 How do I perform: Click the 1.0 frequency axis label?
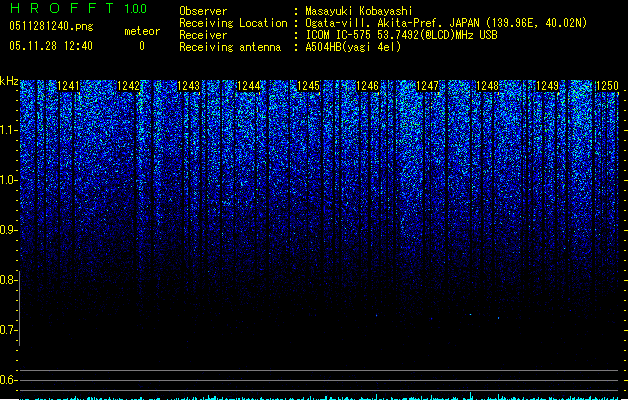[x=8, y=180]
